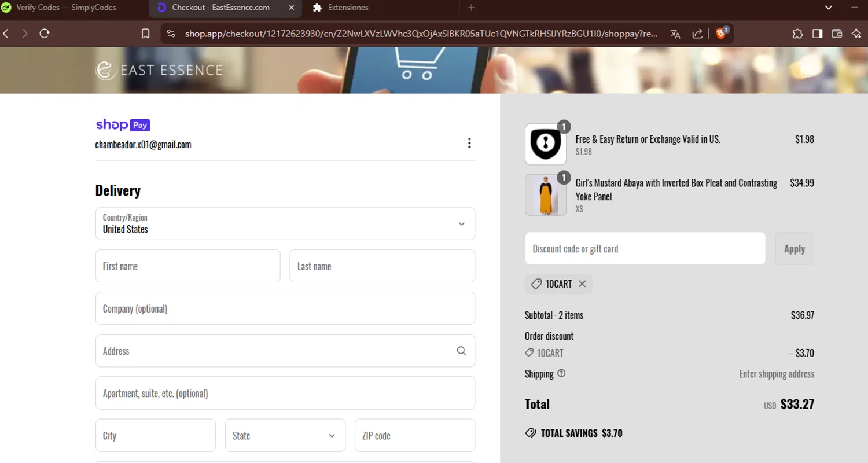Image resolution: width=868 pixels, height=463 pixels.
Task: Click the 10CART discount tag chip
Action: [x=558, y=284]
